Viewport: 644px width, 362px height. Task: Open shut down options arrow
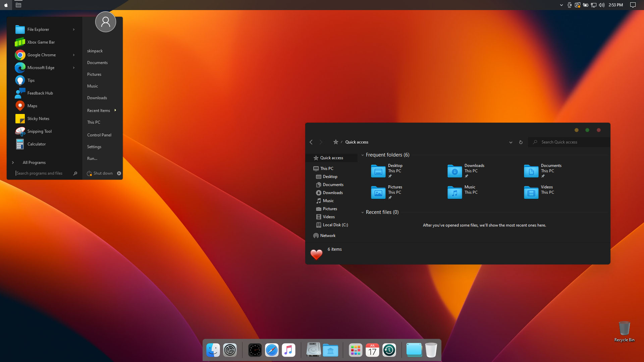point(119,173)
